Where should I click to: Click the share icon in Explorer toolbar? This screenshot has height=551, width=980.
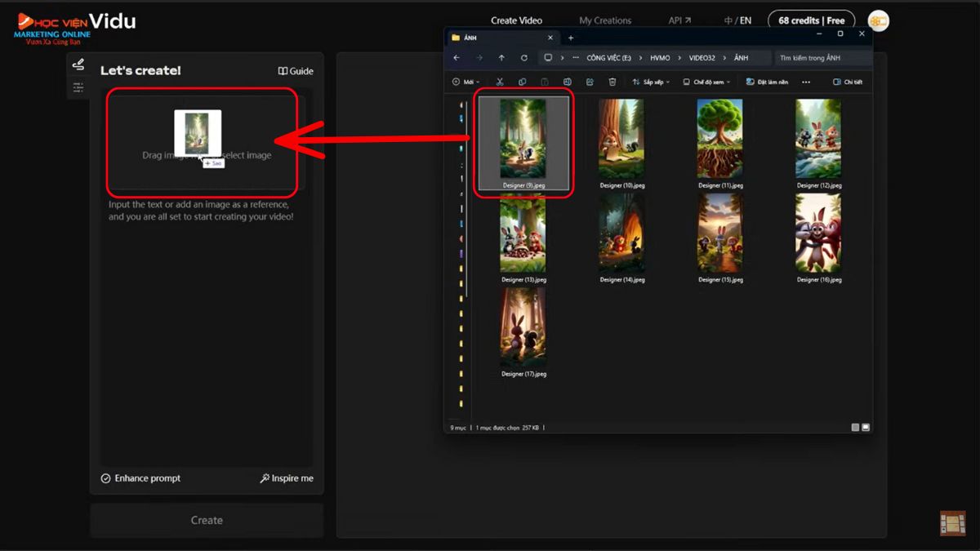(590, 82)
